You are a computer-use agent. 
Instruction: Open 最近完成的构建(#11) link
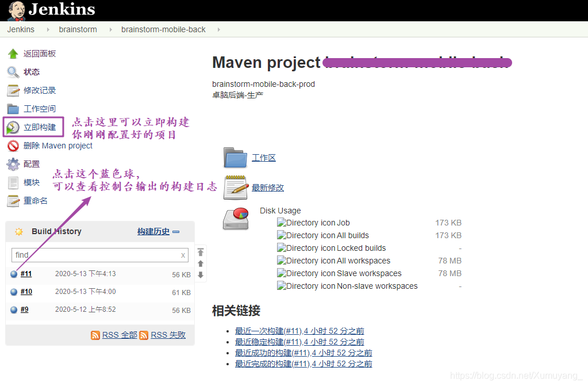coord(303,364)
